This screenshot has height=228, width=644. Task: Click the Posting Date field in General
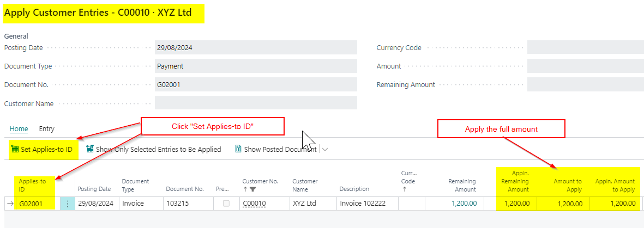[x=255, y=47]
